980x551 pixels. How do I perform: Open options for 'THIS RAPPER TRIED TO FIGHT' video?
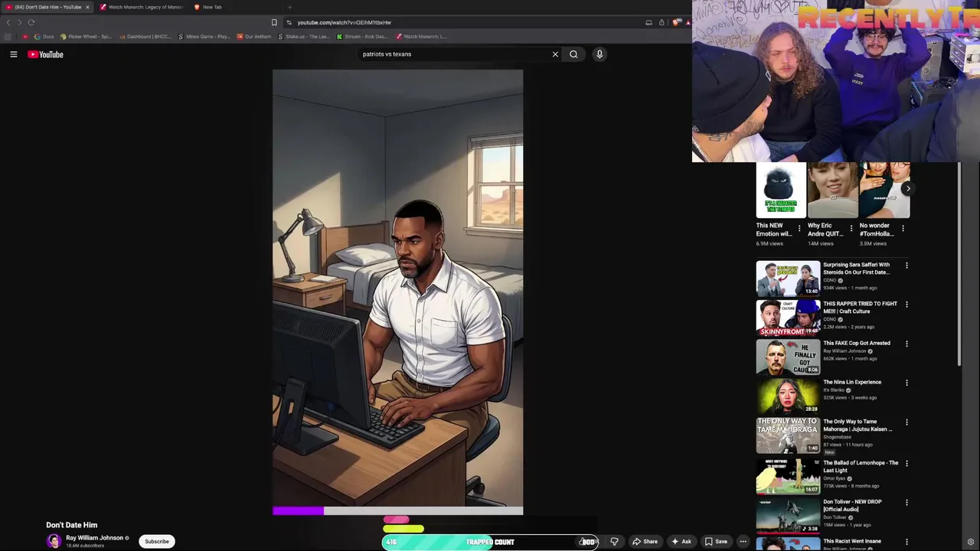pos(906,305)
